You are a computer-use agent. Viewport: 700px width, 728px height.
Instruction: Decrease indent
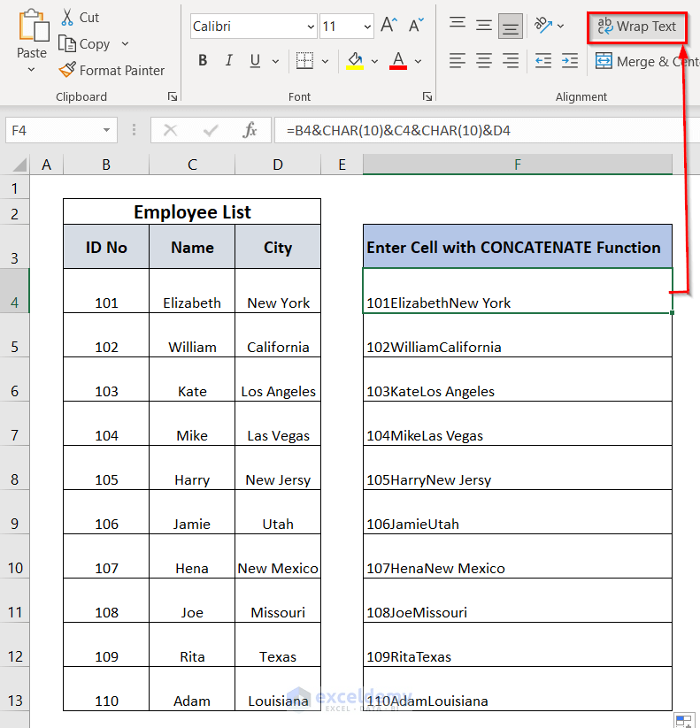[543, 61]
